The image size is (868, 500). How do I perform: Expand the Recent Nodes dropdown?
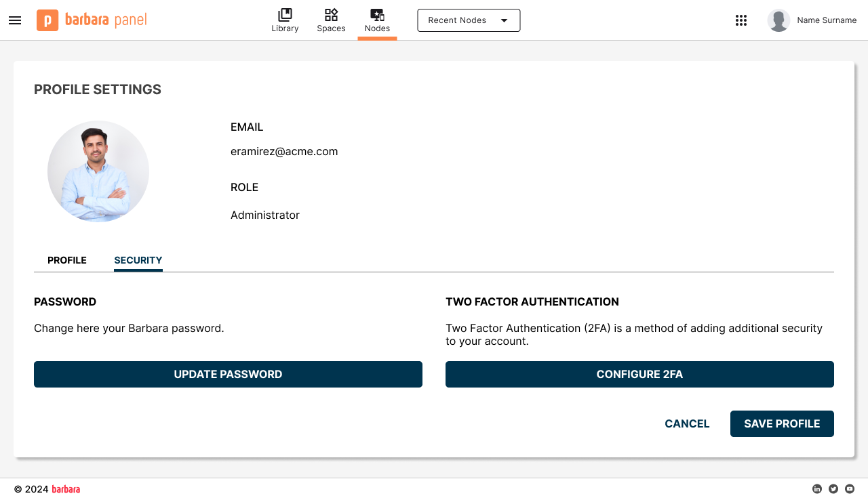click(x=469, y=20)
